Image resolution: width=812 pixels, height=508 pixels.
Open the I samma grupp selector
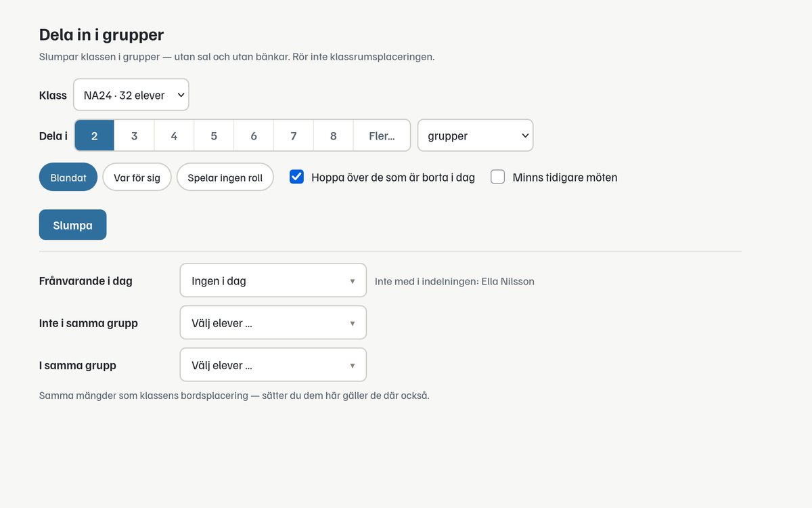pyautogui.click(x=273, y=364)
